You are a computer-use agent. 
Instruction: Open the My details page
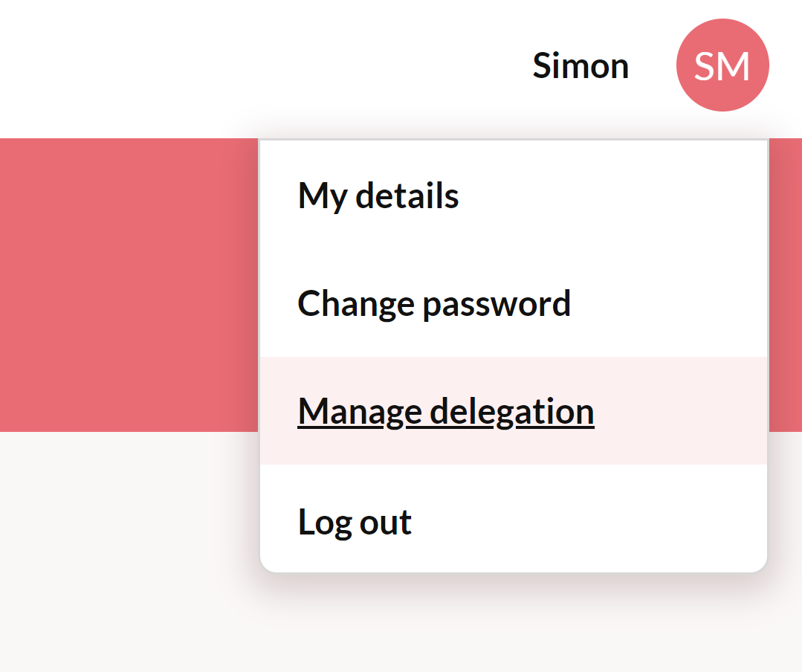378,196
